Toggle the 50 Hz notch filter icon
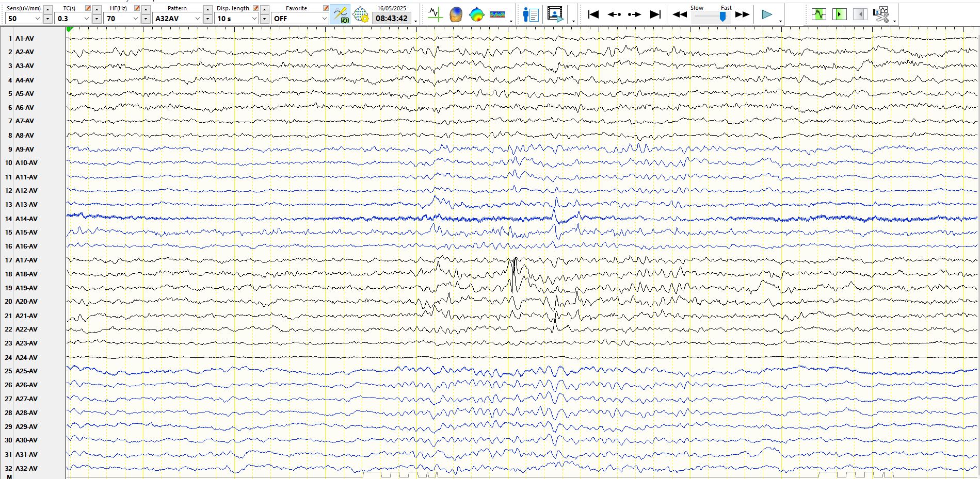 point(340,14)
